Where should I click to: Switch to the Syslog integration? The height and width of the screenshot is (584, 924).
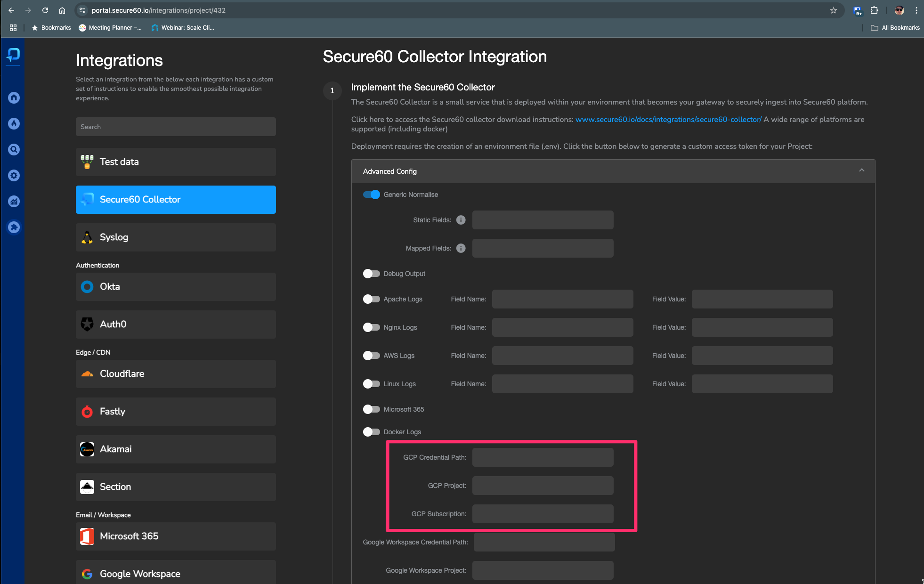click(175, 237)
